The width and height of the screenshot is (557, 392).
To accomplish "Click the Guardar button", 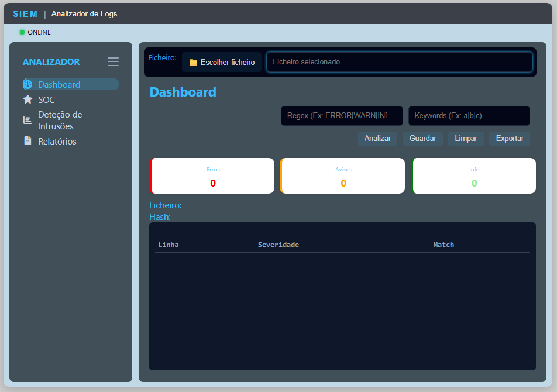I will tap(422, 139).
